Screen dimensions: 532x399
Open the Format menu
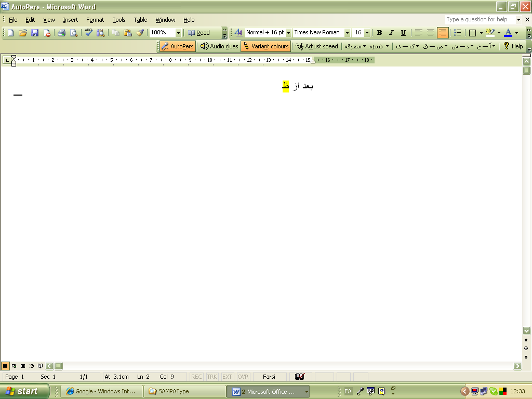pyautogui.click(x=95, y=20)
